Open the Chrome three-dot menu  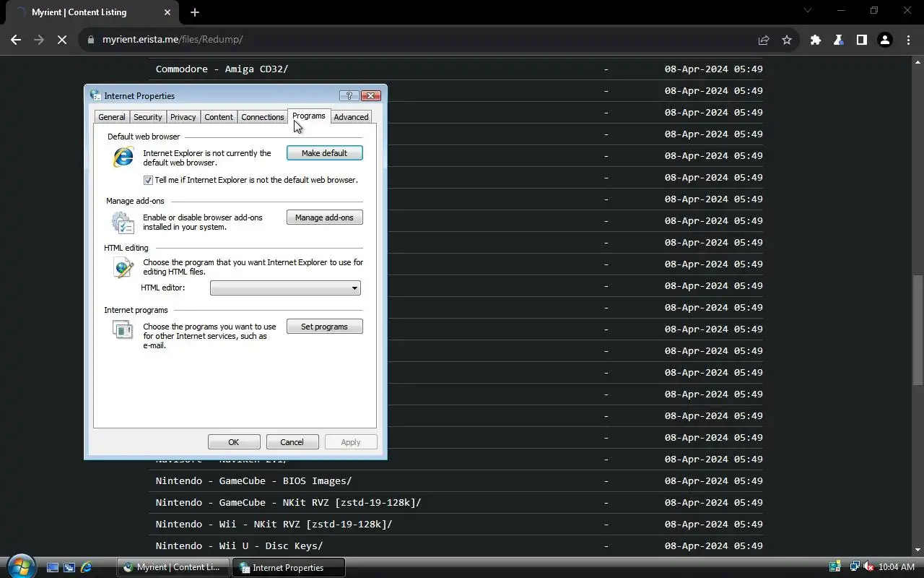(x=908, y=40)
